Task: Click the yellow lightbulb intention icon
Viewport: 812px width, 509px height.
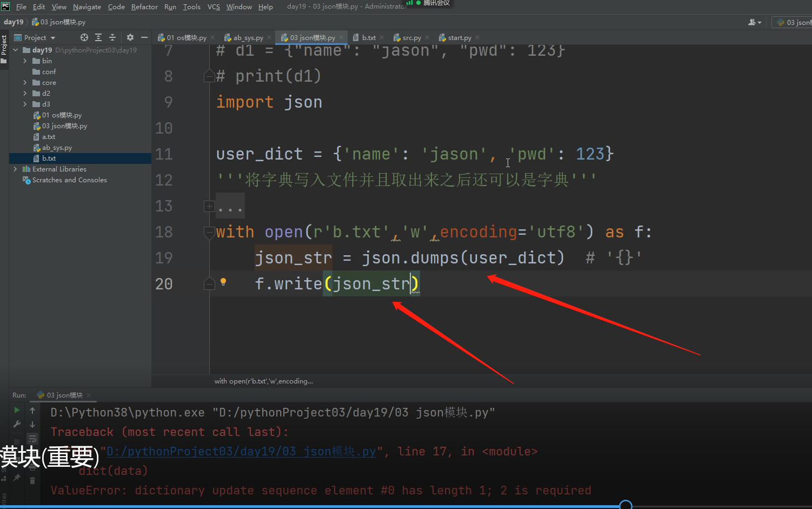Action: point(223,282)
